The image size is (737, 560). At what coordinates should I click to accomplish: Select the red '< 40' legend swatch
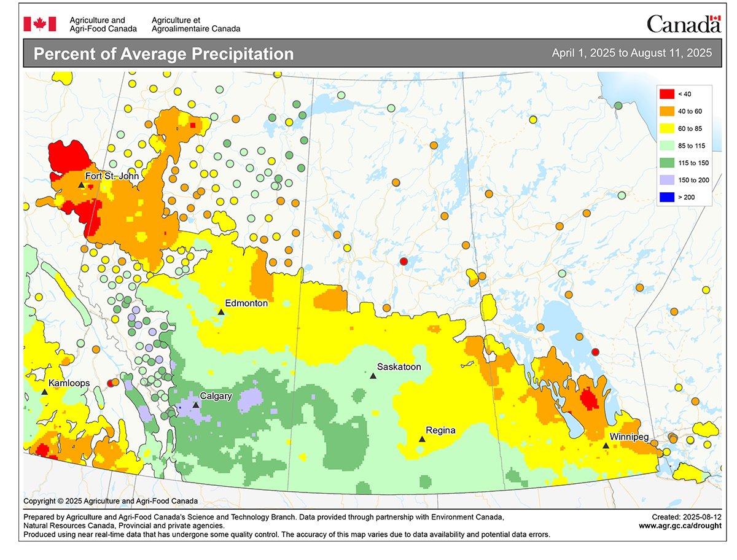(x=666, y=94)
